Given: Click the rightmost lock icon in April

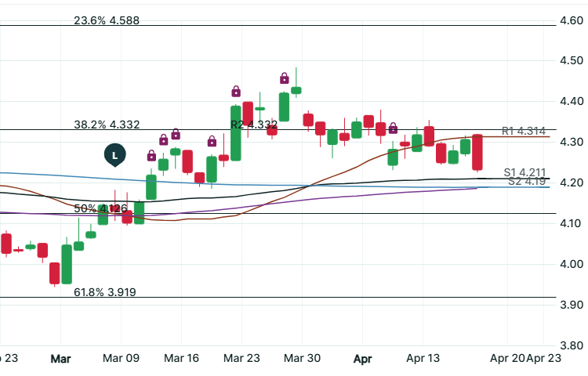Looking at the screenshot, I should [393, 128].
